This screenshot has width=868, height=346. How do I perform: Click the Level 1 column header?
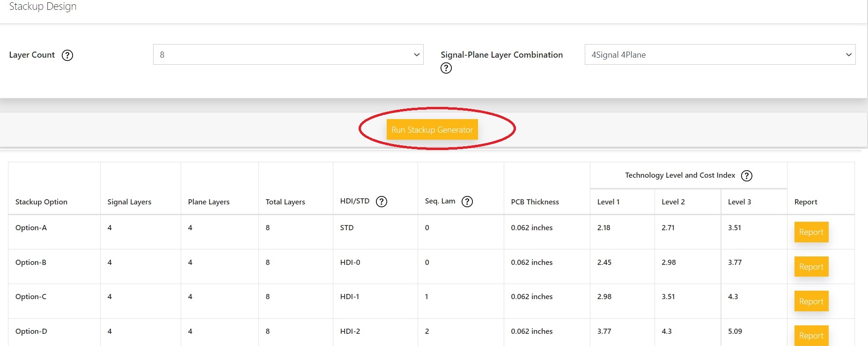(608, 202)
